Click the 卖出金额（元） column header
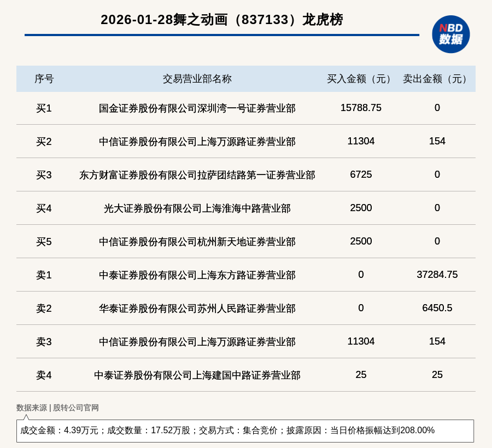Viewport: 492px width, 448px height. coord(437,79)
